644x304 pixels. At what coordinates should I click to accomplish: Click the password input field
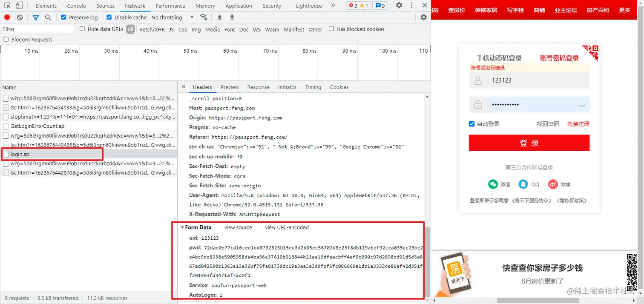(529, 105)
